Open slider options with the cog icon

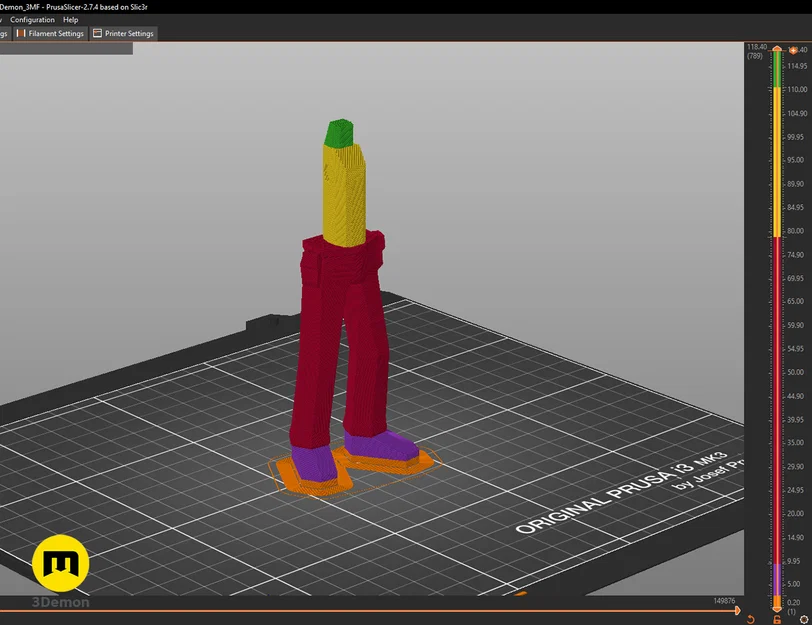(804, 619)
